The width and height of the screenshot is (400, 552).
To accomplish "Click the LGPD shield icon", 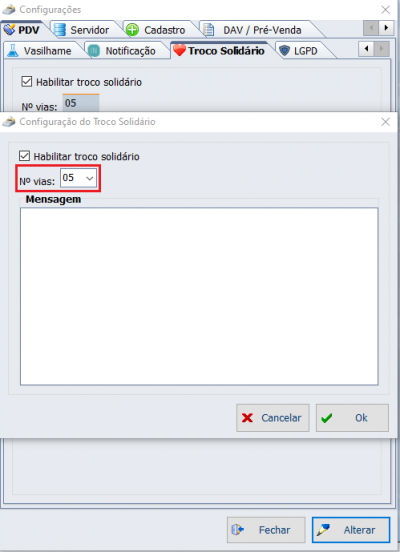I will (284, 51).
